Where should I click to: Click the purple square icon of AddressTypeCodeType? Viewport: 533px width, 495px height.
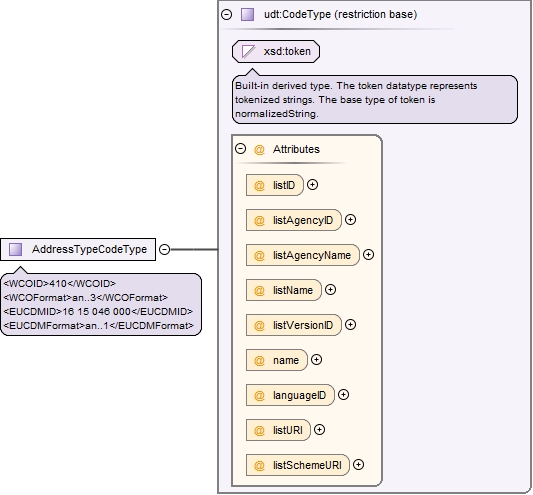(x=16, y=250)
